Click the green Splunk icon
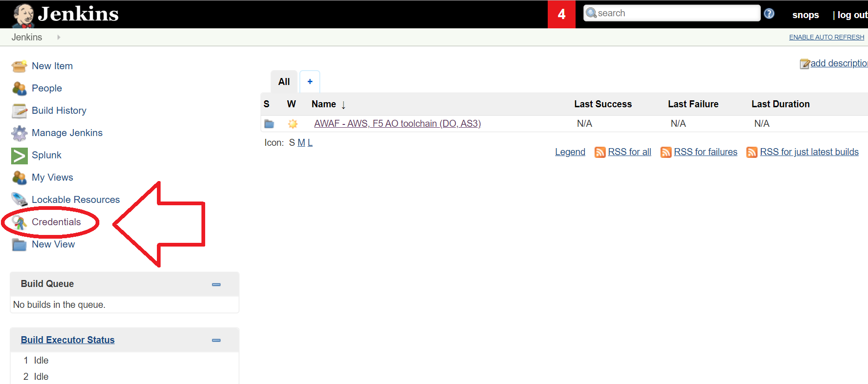 (19, 156)
